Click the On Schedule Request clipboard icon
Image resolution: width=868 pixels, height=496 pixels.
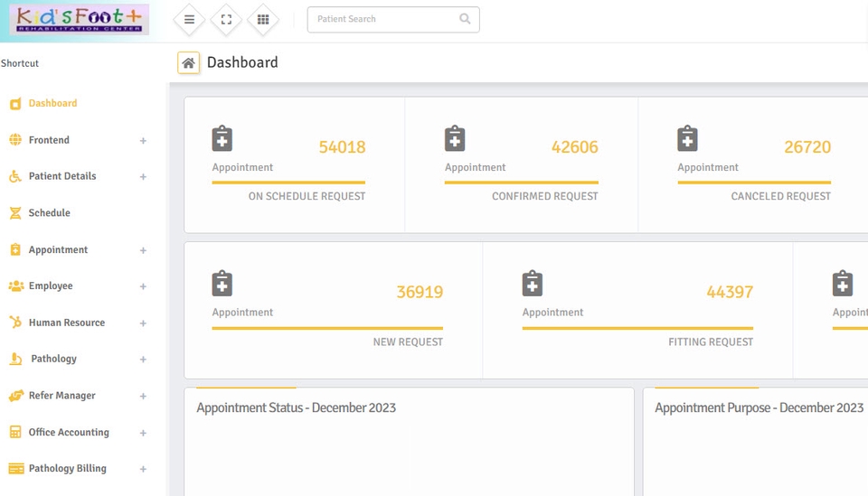[222, 138]
